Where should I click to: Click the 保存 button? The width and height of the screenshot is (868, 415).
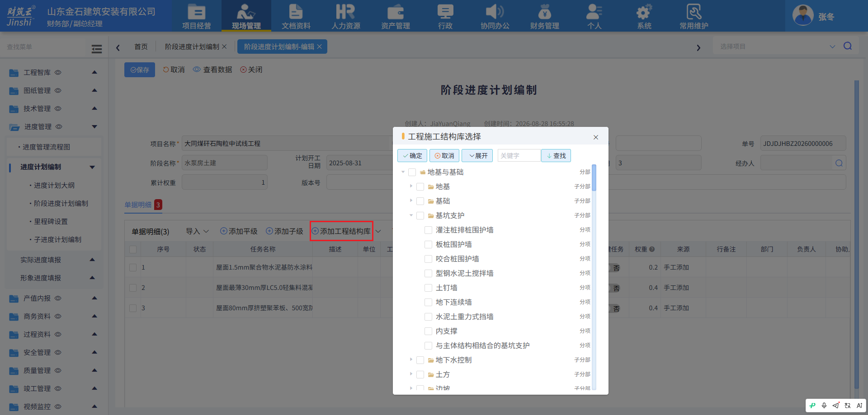(140, 70)
